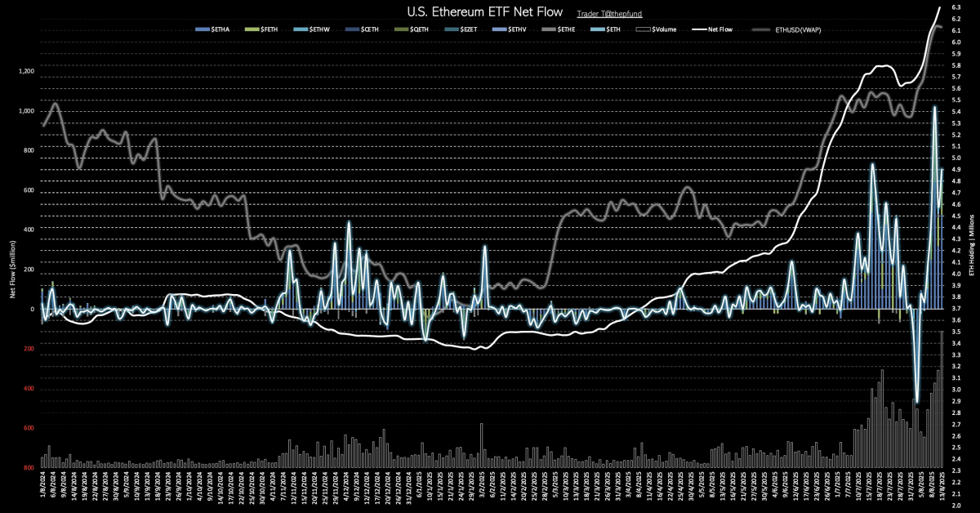
Task: Click the 1,200 left axis tick label
Action: click(x=27, y=71)
